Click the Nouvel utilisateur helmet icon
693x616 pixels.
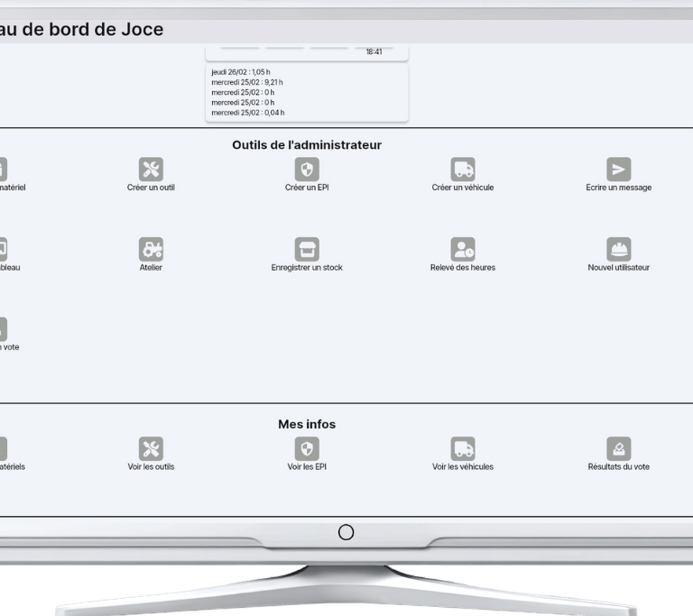coord(619,249)
